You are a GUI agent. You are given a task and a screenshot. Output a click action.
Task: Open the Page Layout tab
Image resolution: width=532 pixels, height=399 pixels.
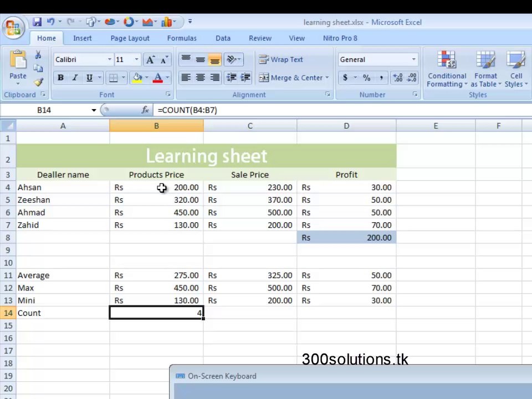(x=130, y=38)
